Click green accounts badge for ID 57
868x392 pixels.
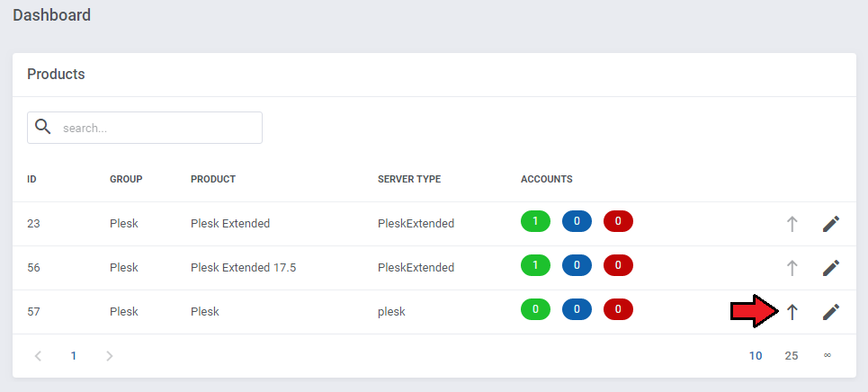pyautogui.click(x=535, y=309)
